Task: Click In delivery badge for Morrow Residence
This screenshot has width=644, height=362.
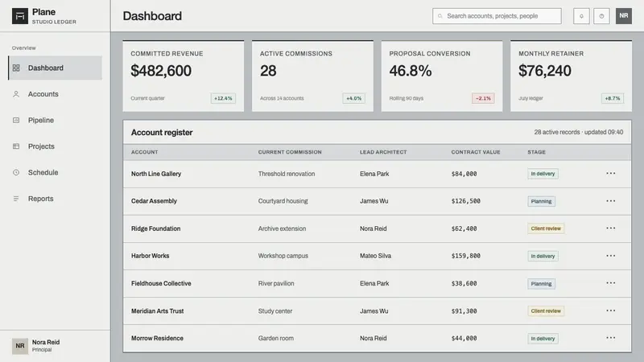Action: (543, 339)
